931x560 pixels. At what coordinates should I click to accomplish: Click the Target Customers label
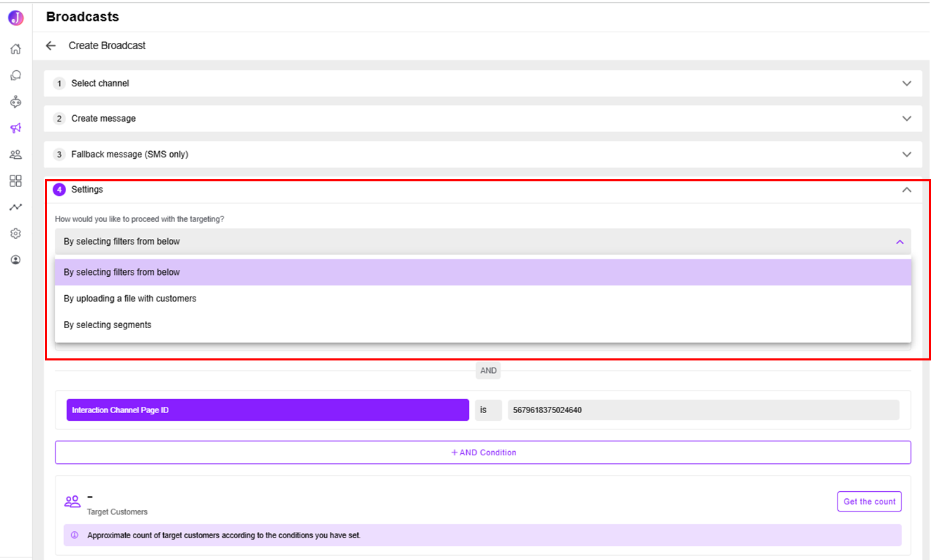coord(117,512)
